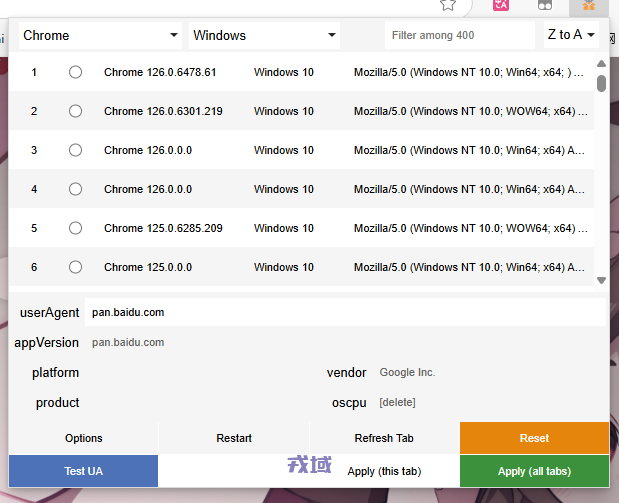This screenshot has width=619, height=503.
Task: Click the Mozilla/5.0 string in row 6
Action: pos(469,267)
